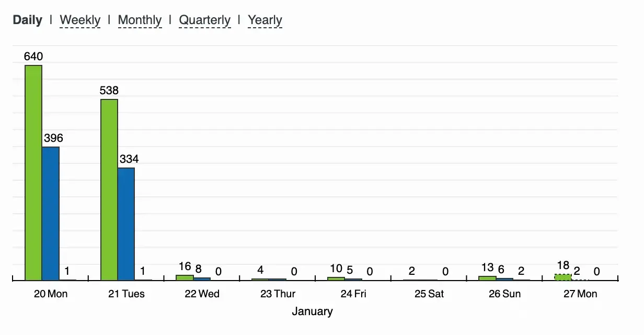The height and width of the screenshot is (335, 644).
Task: Show the Yearly view
Action: [x=265, y=20]
